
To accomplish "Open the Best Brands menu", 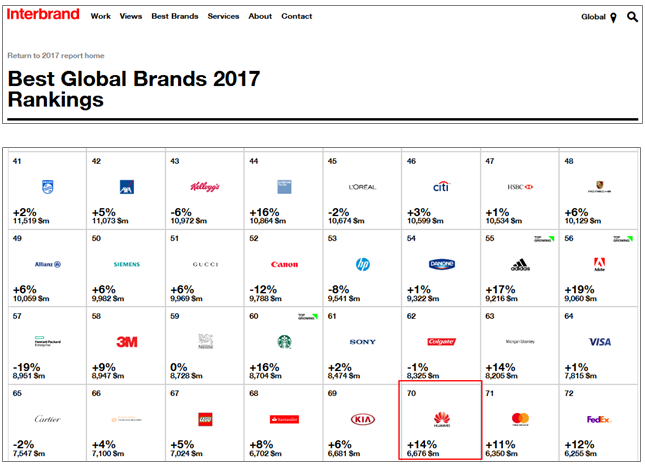I will pos(175,17).
